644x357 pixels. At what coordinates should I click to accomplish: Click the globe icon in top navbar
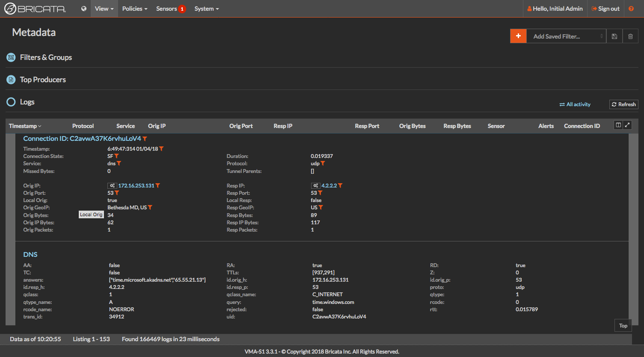(84, 9)
